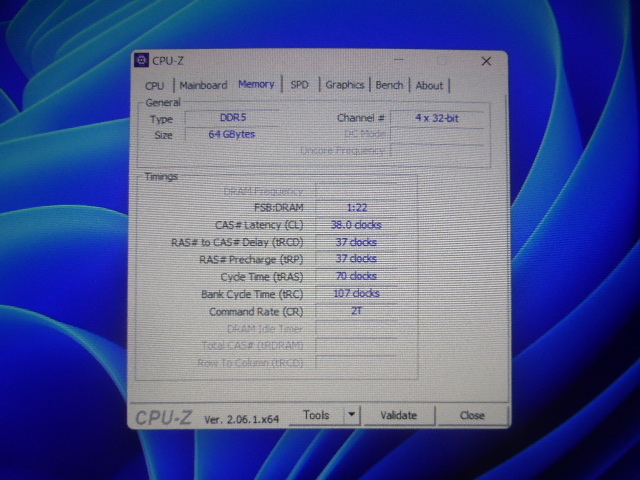Click the Command Rate value 2T
The image size is (640, 480).
(x=357, y=311)
